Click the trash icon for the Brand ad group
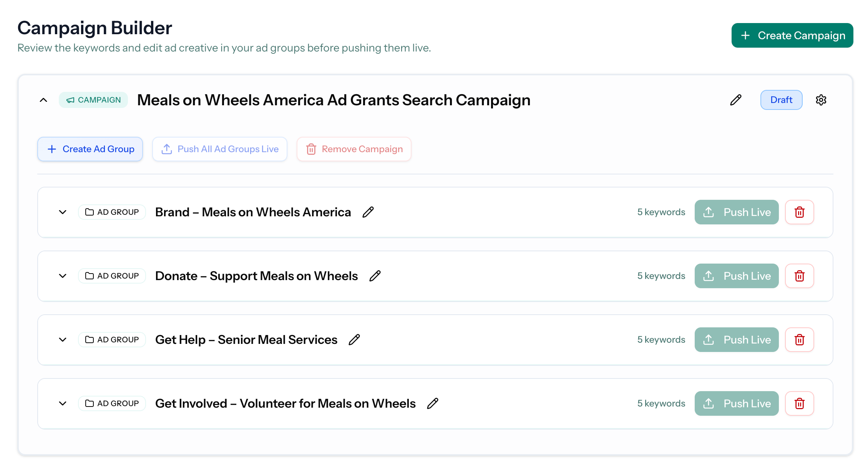The width and height of the screenshot is (868, 463). (x=800, y=212)
